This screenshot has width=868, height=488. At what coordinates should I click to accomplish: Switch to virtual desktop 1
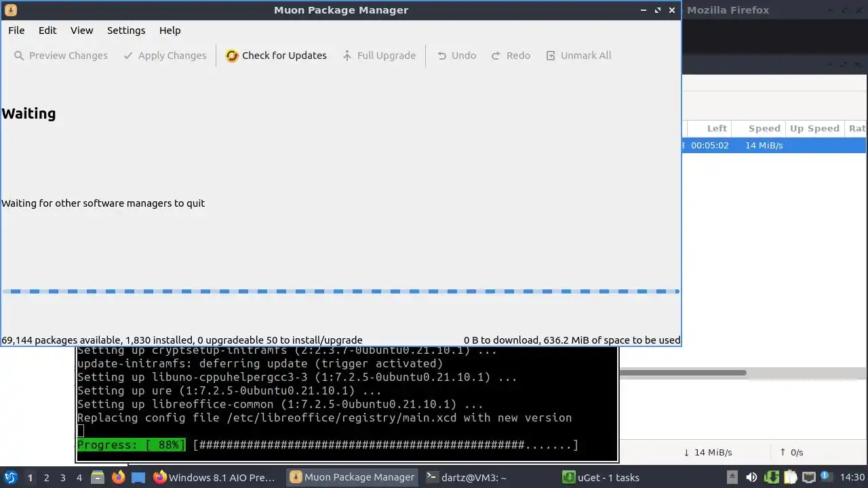(30, 477)
